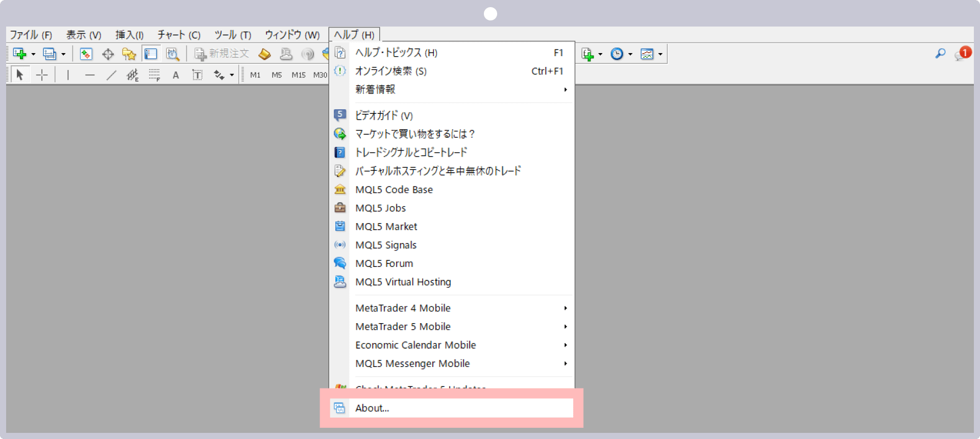This screenshot has height=439, width=980.
Task: Open ビデオガイド (V) entry
Action: click(452, 115)
